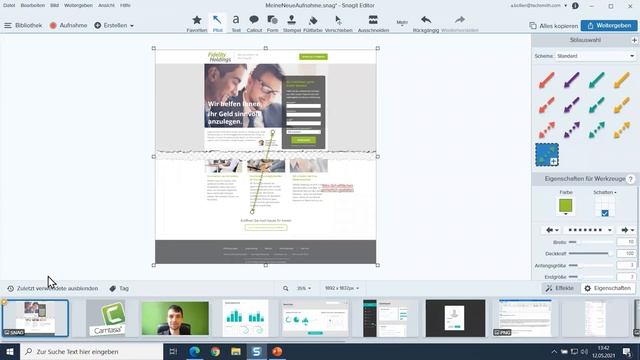Apply the dotted double-headed yellow arrow style
This screenshot has width=640, height=360.
tap(621, 130)
